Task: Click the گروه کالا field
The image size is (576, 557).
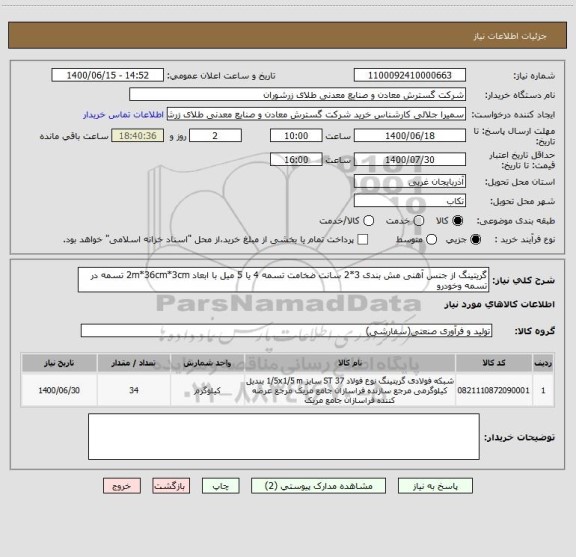Action: pyautogui.click(x=286, y=331)
